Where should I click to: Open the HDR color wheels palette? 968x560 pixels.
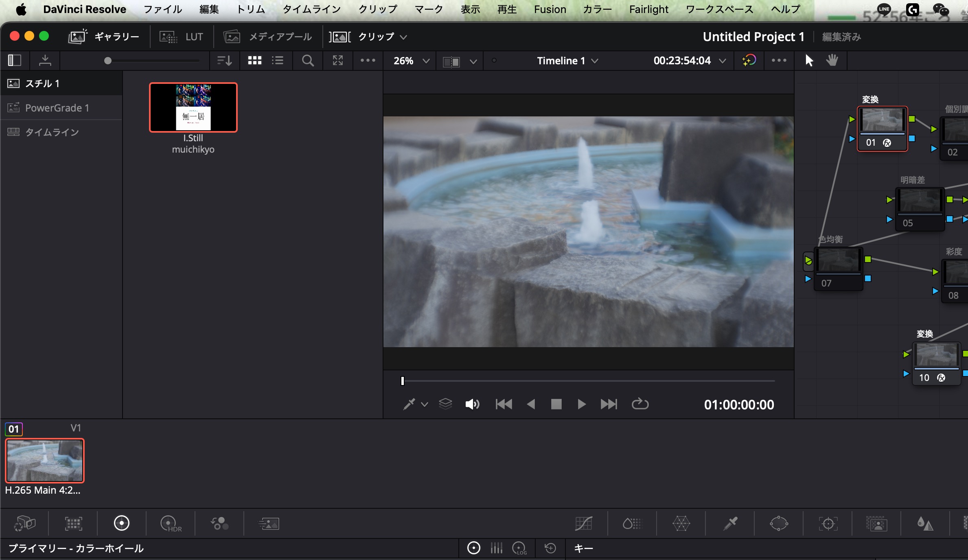tap(171, 523)
